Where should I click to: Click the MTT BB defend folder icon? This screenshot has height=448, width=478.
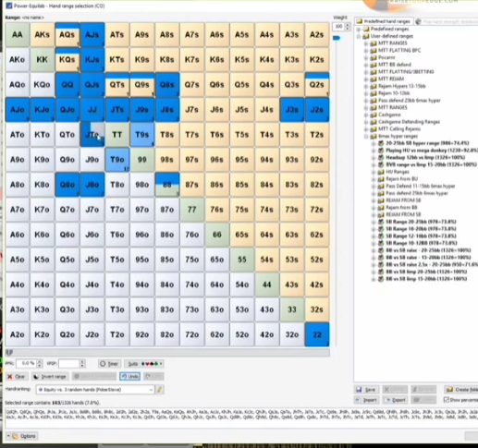click(374, 65)
